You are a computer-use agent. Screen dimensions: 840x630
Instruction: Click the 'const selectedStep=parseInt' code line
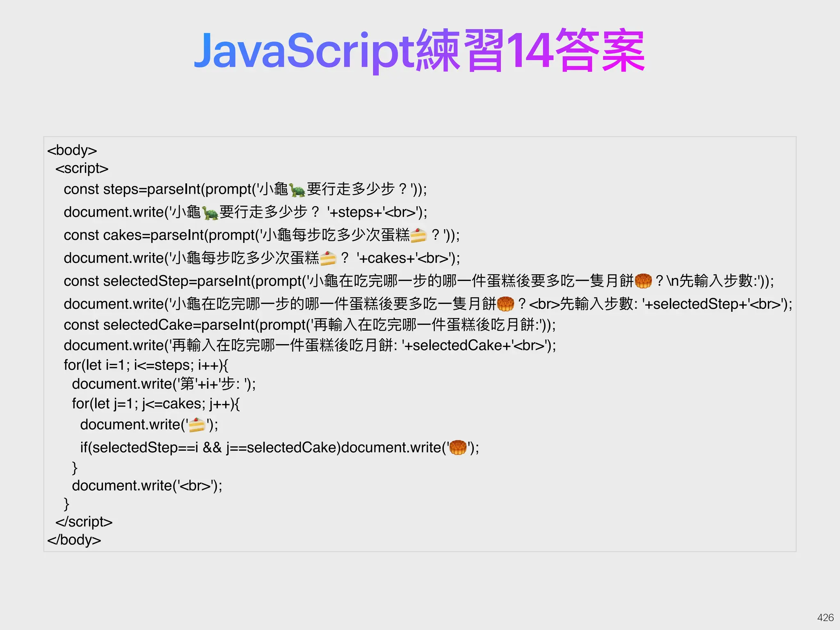[x=419, y=281]
